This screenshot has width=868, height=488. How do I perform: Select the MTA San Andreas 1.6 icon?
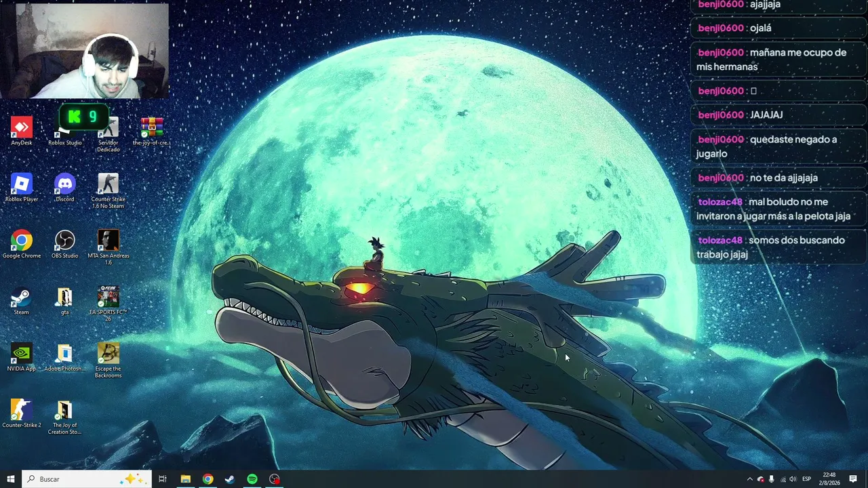(108, 247)
